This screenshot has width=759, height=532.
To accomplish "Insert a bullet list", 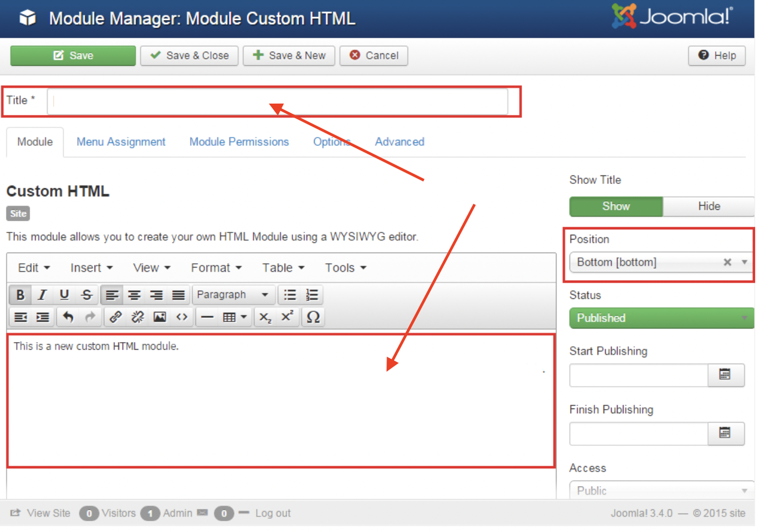I will tap(290, 295).
